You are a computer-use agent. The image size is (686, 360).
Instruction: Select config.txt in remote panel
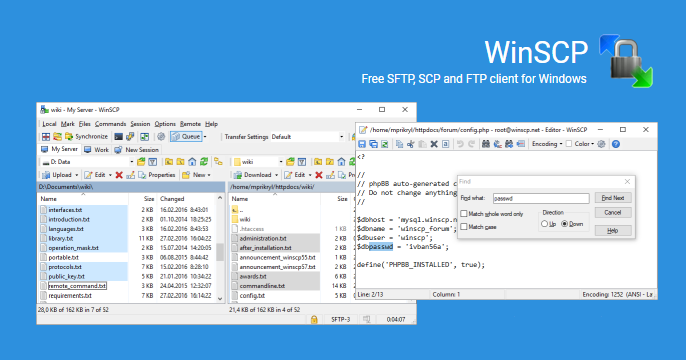point(252,295)
